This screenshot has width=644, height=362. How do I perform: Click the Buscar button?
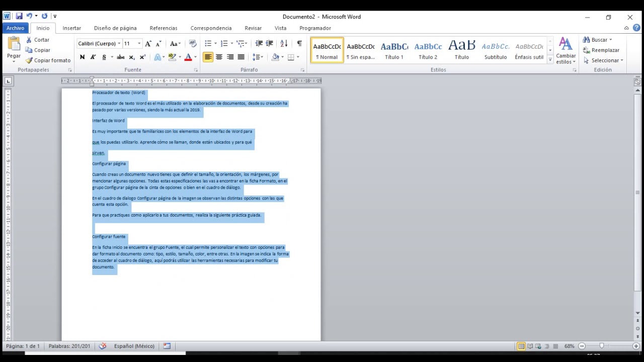click(598, 40)
